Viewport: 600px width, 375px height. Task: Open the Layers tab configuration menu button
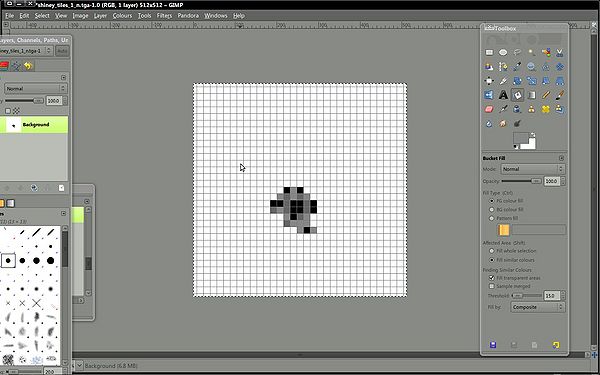pos(64,77)
